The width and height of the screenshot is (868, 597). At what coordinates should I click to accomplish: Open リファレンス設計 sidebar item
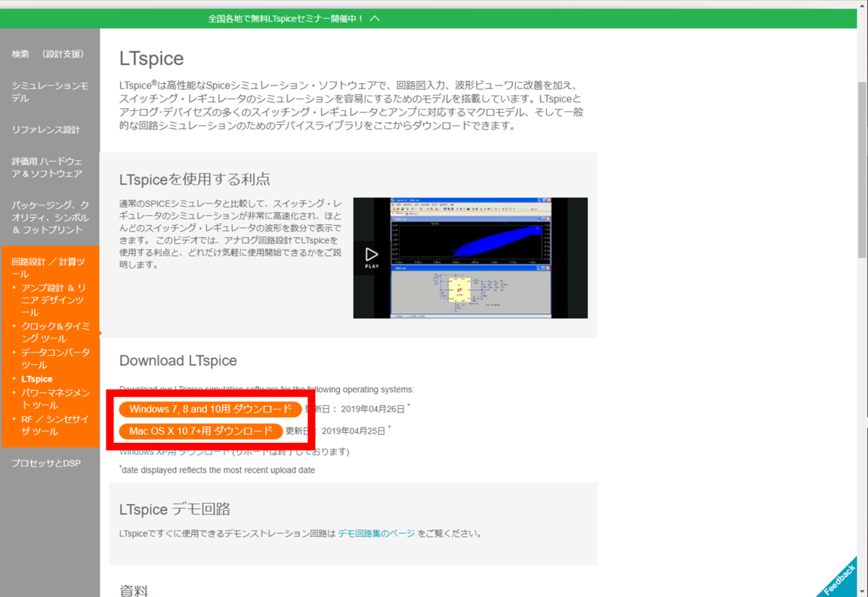coord(46,130)
